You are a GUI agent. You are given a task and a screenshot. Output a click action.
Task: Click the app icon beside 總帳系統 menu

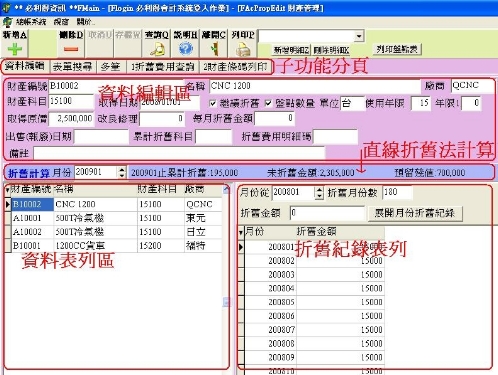point(7,23)
